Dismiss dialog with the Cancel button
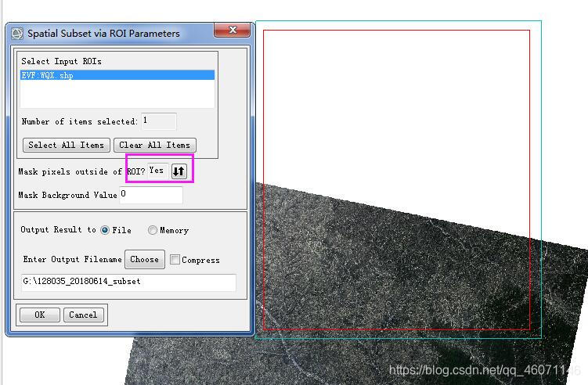This screenshot has height=385, width=588. 83,315
